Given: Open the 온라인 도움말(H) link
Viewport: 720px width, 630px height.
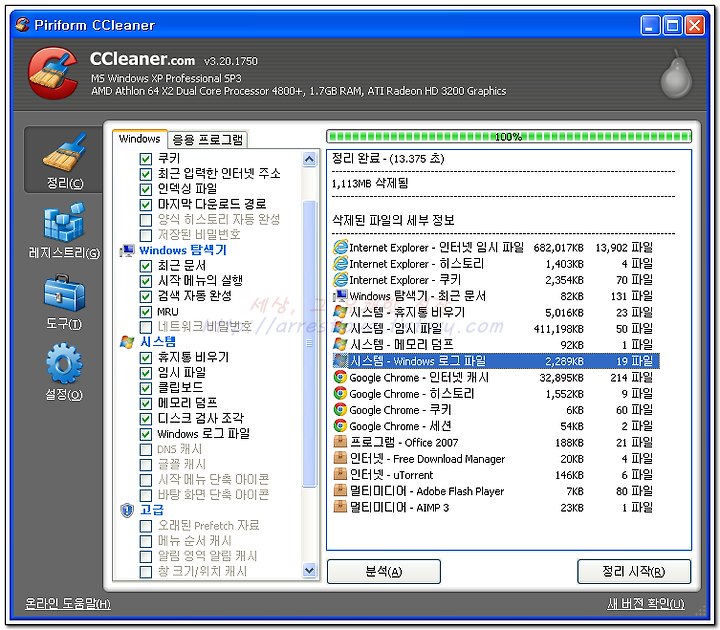Looking at the screenshot, I should pos(68,603).
